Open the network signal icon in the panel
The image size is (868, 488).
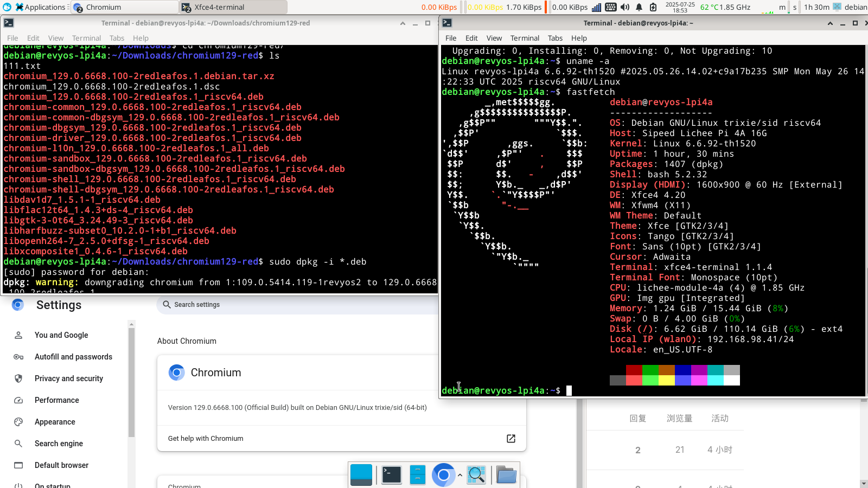point(596,7)
